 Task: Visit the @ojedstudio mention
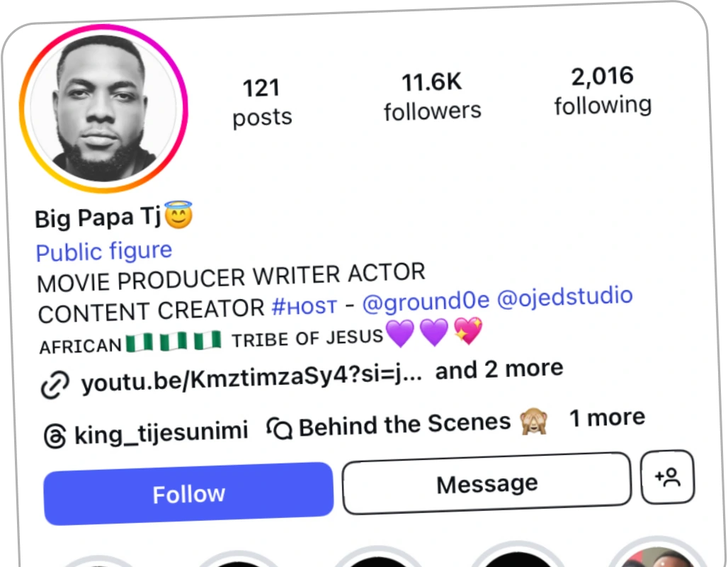point(564,296)
